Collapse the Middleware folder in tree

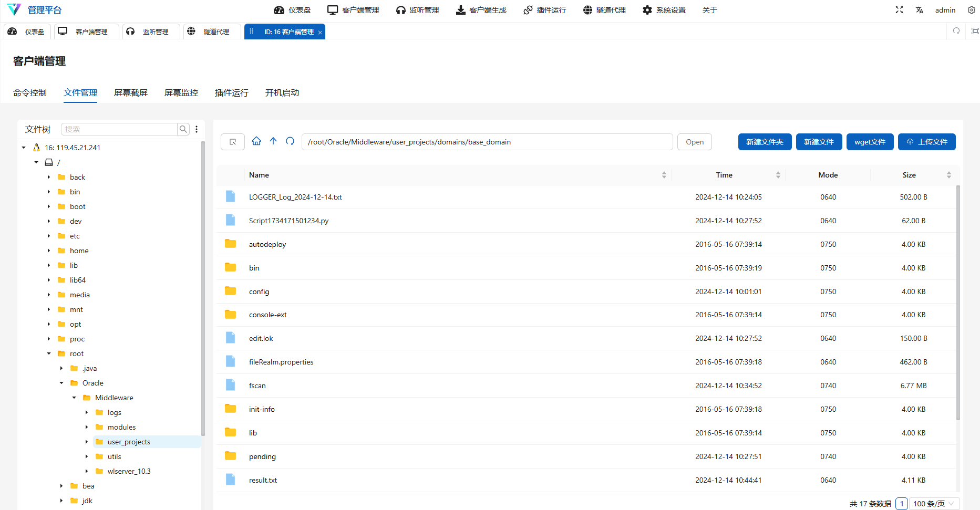tap(74, 398)
